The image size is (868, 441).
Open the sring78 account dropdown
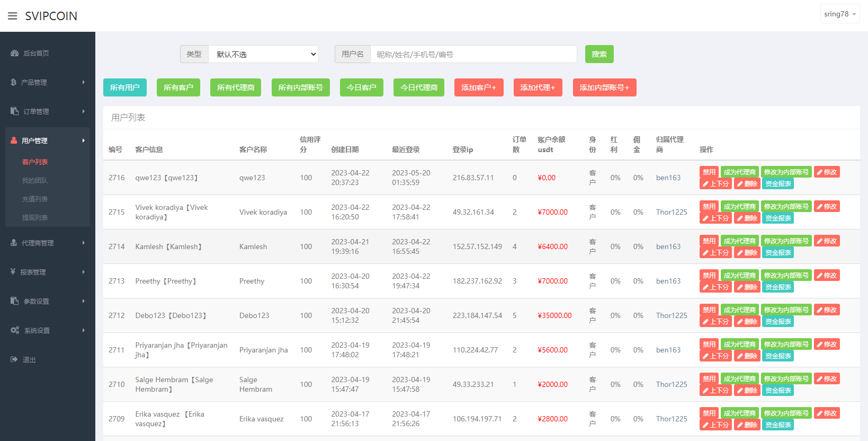click(839, 14)
